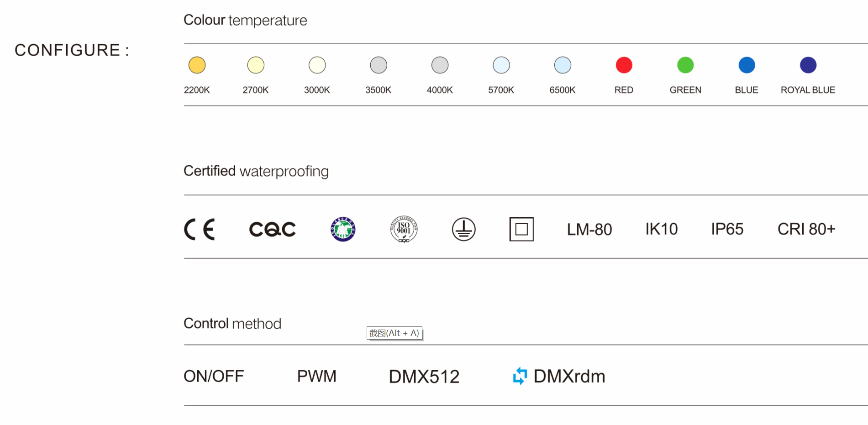This screenshot has height=425, width=868.
Task: Choose the 2700K warm white swatch
Action: [x=256, y=65]
